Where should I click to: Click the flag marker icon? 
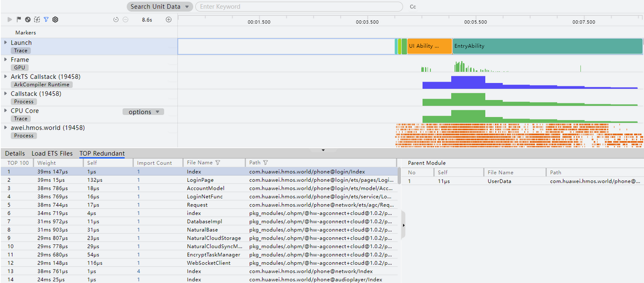[19, 19]
